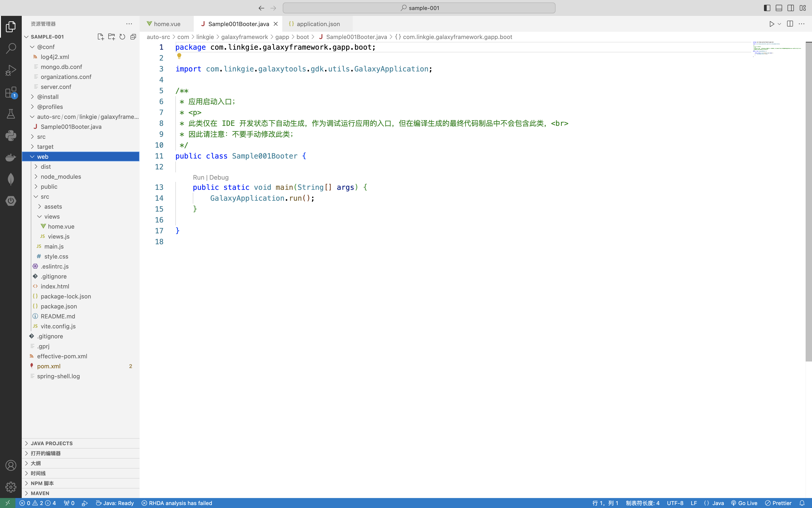Expand the node_modules folder
This screenshot has width=812, height=508.
point(80,176)
